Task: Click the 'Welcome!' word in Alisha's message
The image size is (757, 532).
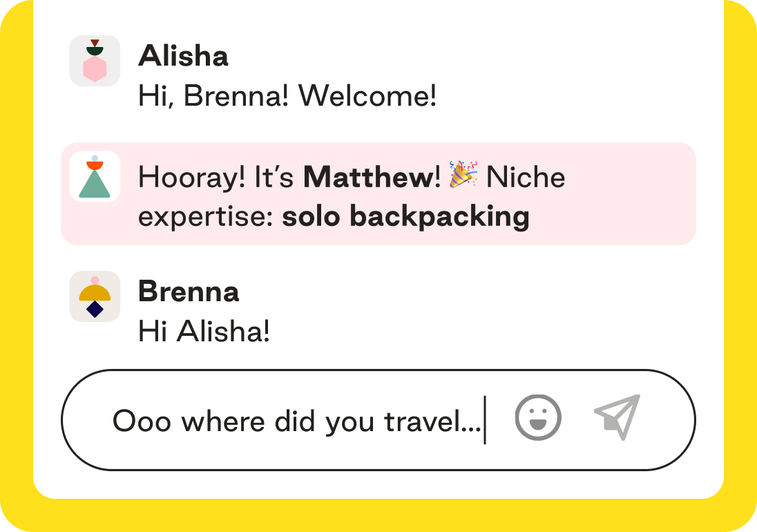Action: coord(367,95)
